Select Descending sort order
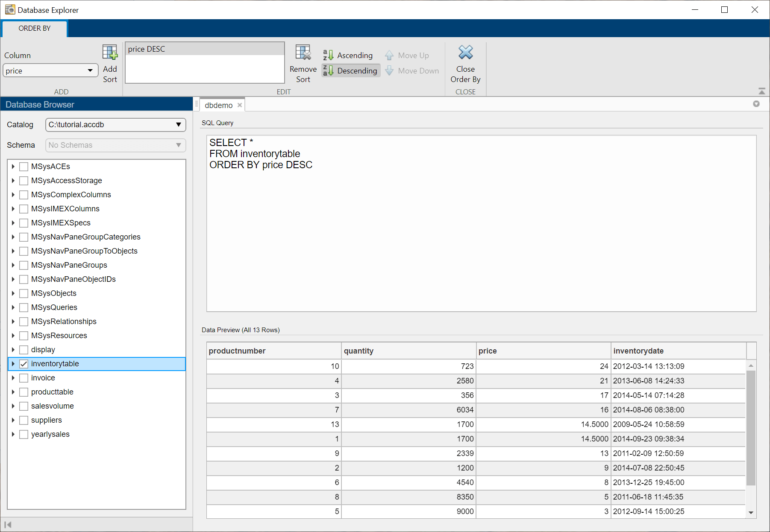The width and height of the screenshot is (770, 532). coord(351,71)
